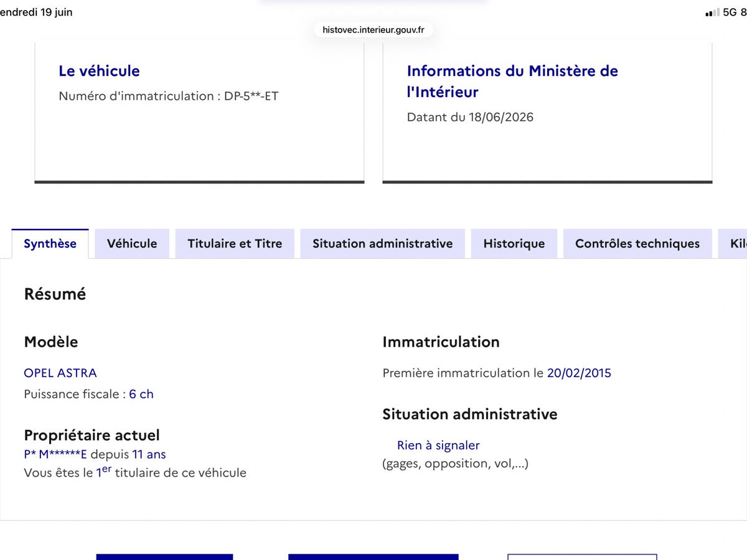Go to the Situation administrative tab
Screen dimensions: 747x560
[x=383, y=243]
